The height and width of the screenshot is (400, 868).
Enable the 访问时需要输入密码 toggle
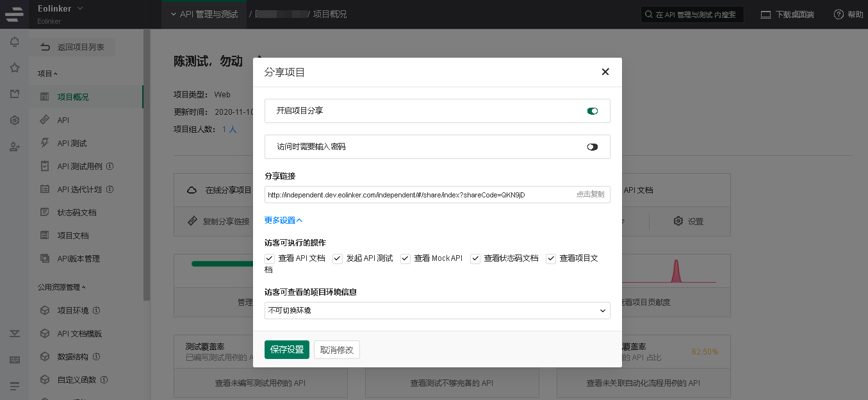[592, 147]
